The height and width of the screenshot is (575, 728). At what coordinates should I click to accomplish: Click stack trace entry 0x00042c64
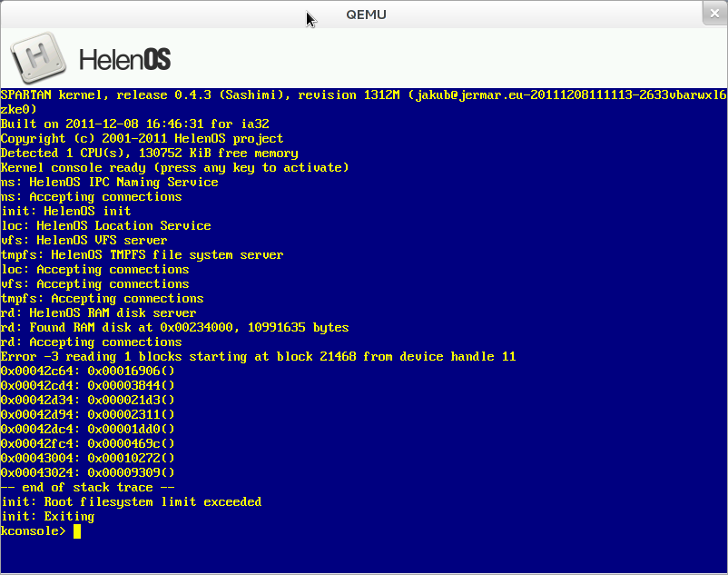tap(87, 372)
